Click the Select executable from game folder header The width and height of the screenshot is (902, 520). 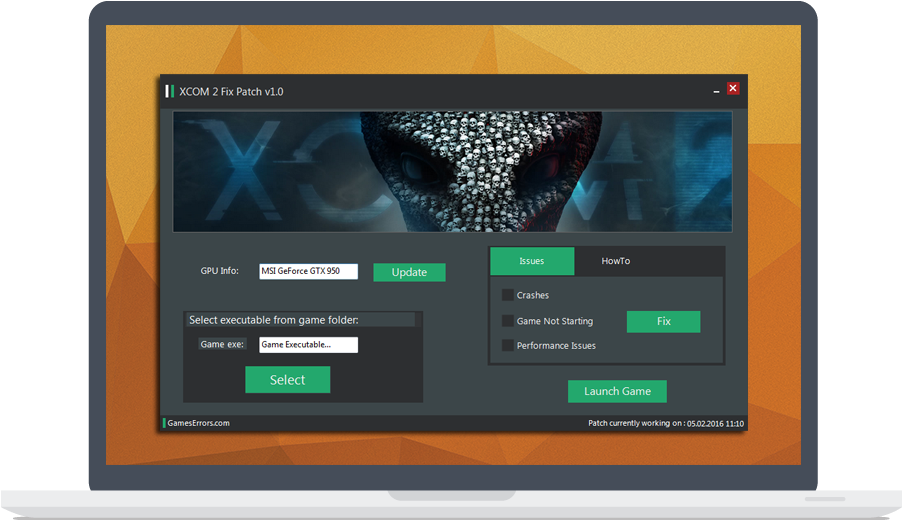coord(274,320)
